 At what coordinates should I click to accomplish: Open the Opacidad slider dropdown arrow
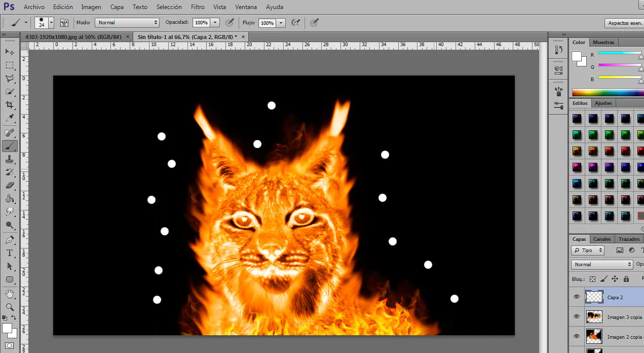[215, 23]
